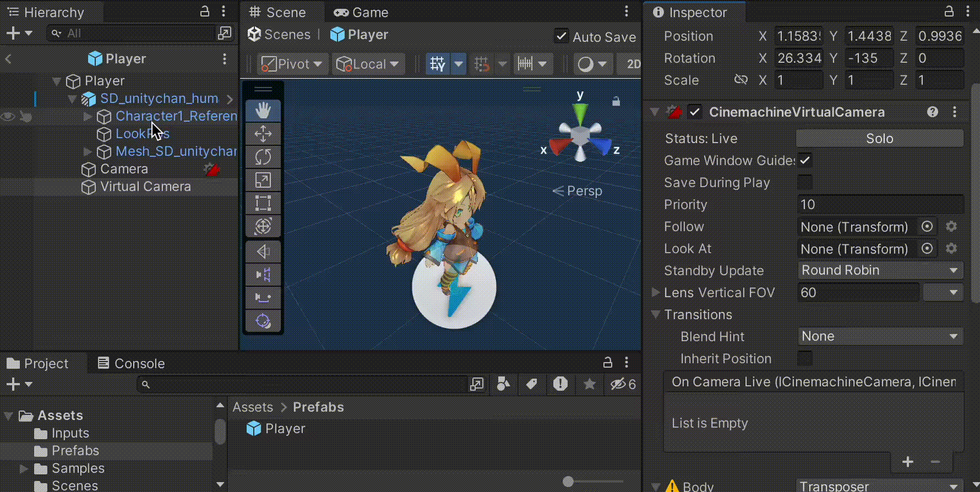Image resolution: width=980 pixels, height=492 pixels.
Task: Open Hierarchy panel three-dot menu
Action: pos(224,12)
